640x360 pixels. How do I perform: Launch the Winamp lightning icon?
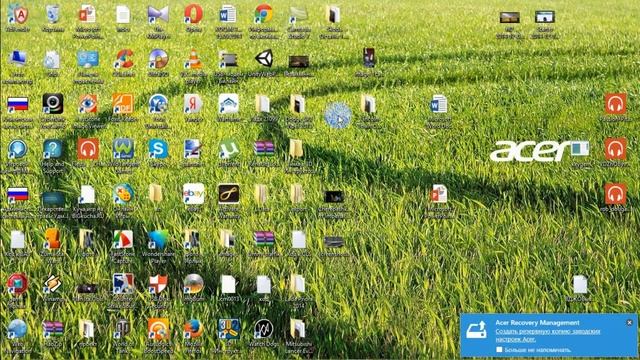coord(53,284)
